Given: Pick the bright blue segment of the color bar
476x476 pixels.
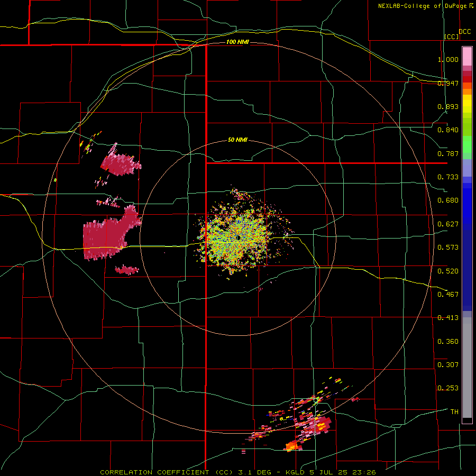Looking at the screenshot, I should click(467, 206).
